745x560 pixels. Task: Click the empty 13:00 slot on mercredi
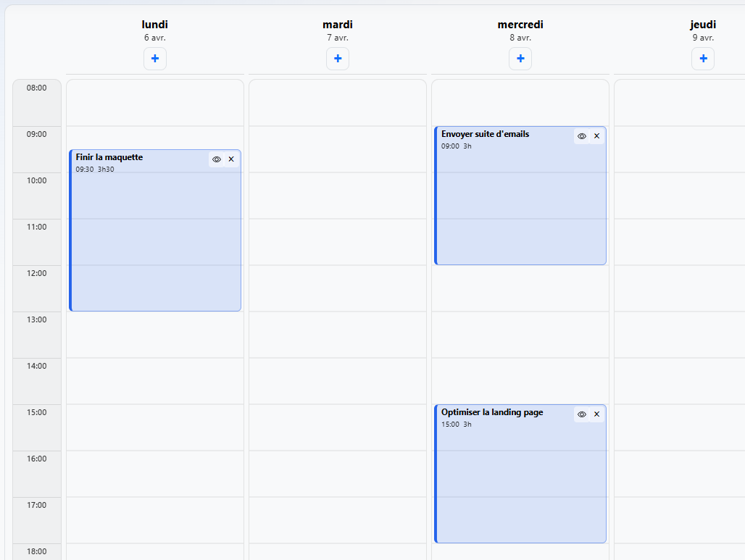520,335
